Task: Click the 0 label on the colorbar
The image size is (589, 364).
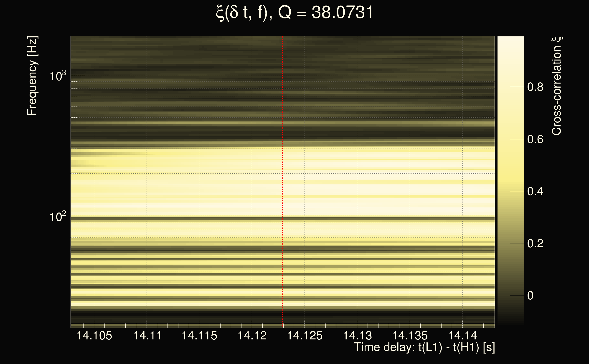Action: pyautogui.click(x=530, y=296)
